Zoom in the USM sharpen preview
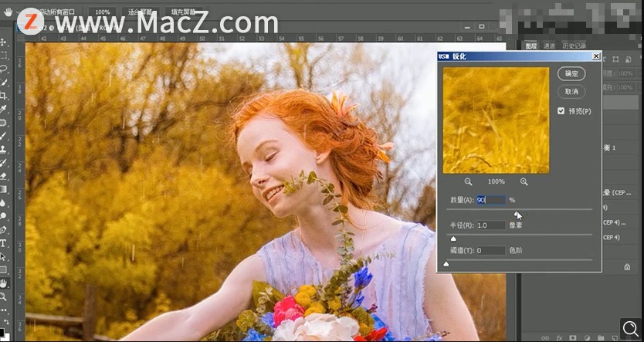Image resolution: width=644 pixels, height=342 pixels. point(524,181)
